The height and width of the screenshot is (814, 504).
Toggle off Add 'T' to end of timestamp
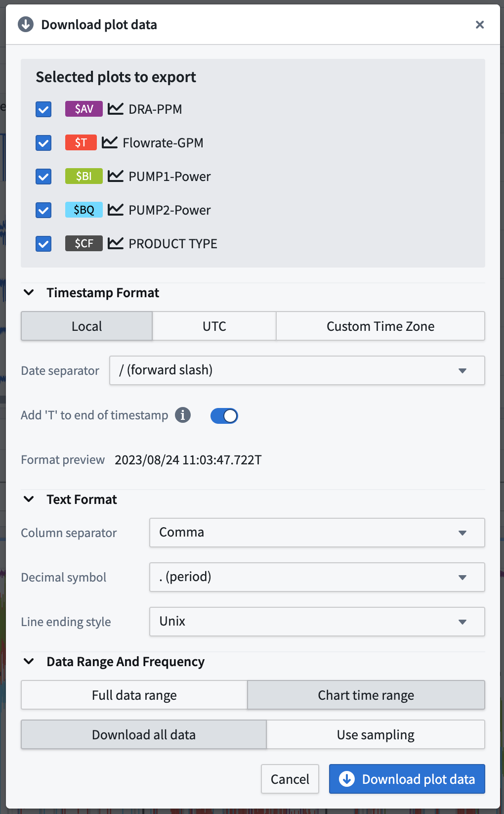[x=224, y=416]
